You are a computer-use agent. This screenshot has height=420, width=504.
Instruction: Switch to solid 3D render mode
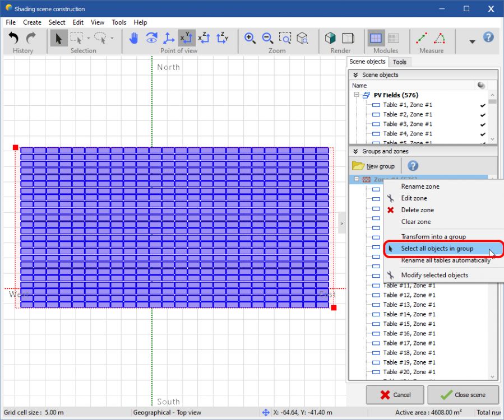pyautogui.click(x=331, y=38)
